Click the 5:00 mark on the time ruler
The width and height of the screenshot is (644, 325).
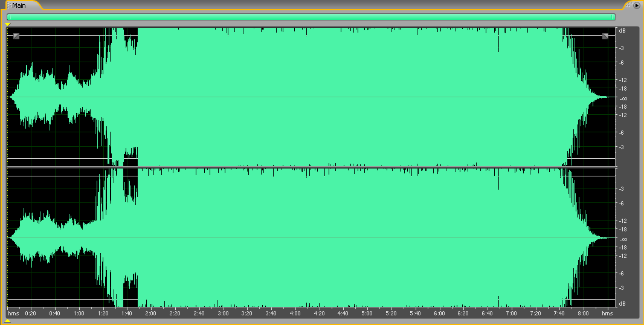pos(367,313)
